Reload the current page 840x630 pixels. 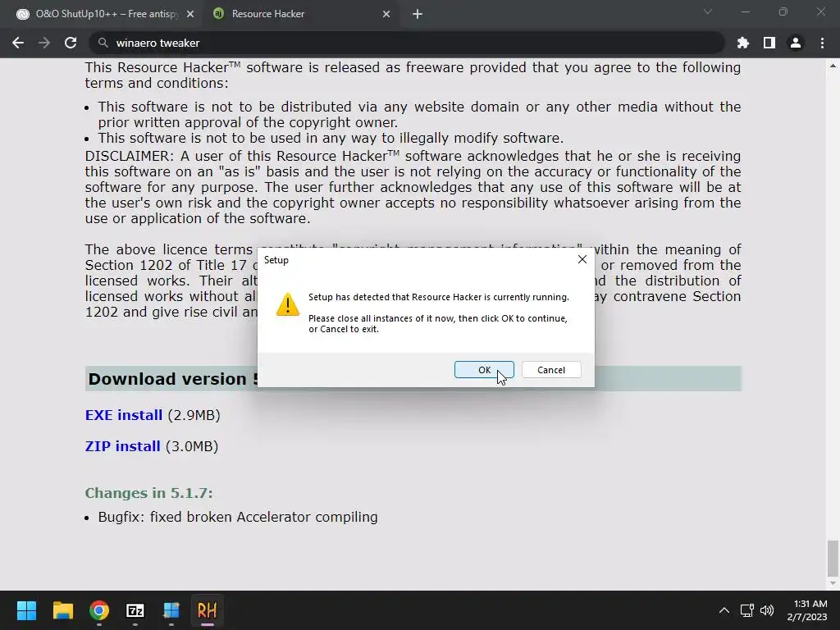point(71,43)
